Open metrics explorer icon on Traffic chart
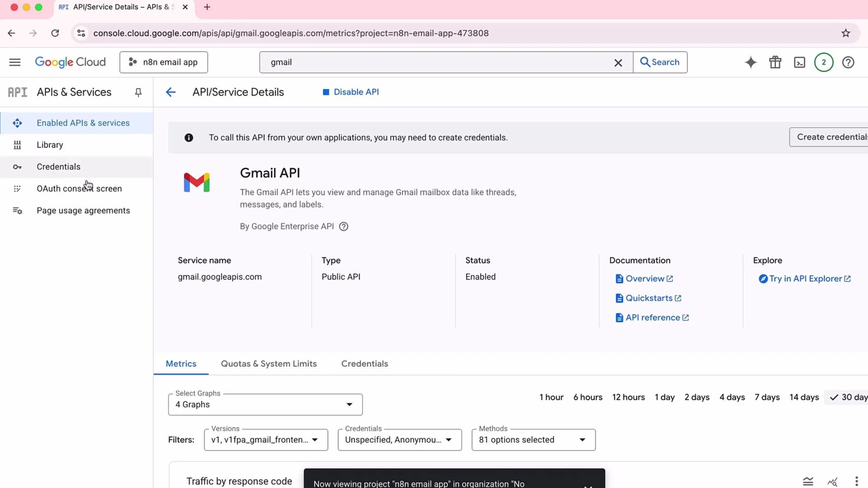 [x=832, y=482]
